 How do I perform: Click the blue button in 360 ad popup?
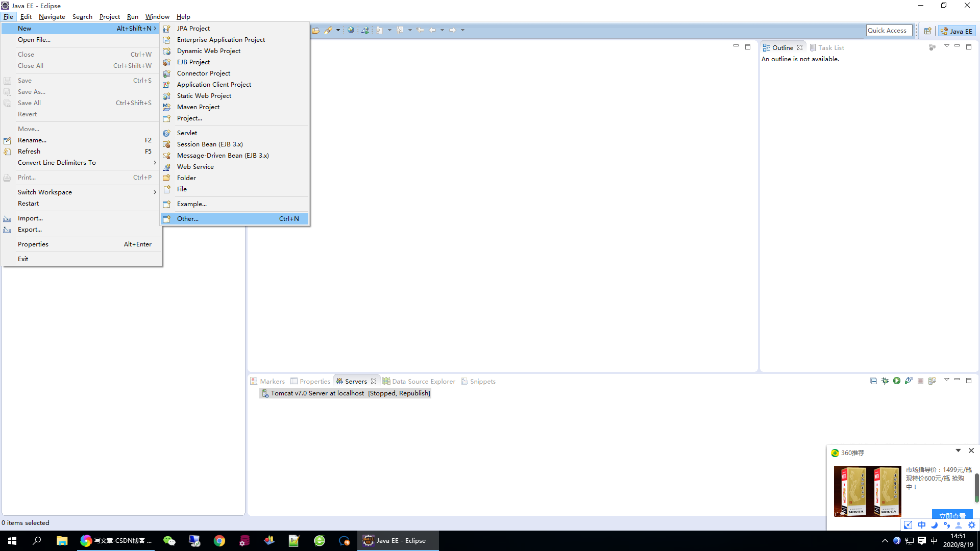(x=952, y=515)
